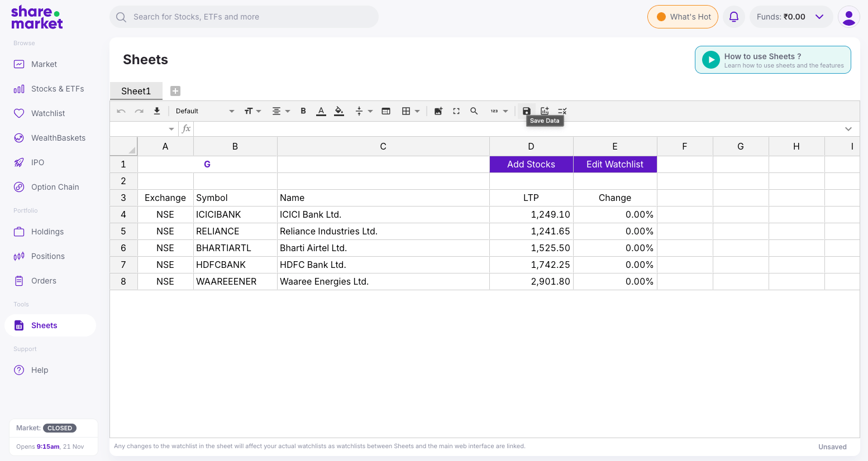Open the user profile avatar
Viewport: 868px width, 461px height.
coord(849,17)
